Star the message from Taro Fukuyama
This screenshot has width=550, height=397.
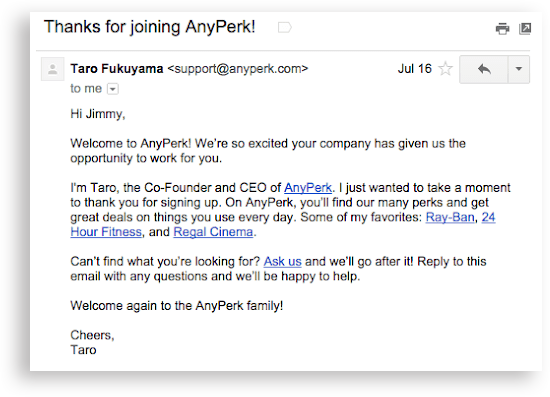coord(445,68)
